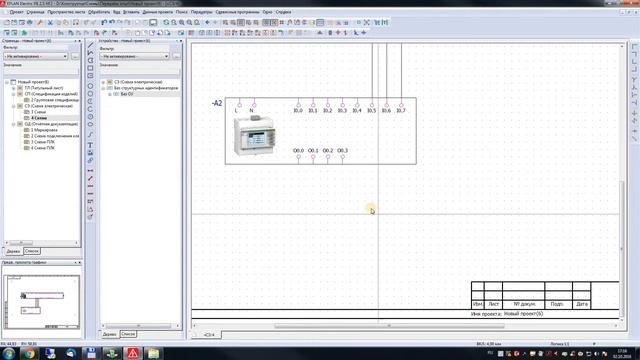Select the line drawing tool

[x=91, y=45]
